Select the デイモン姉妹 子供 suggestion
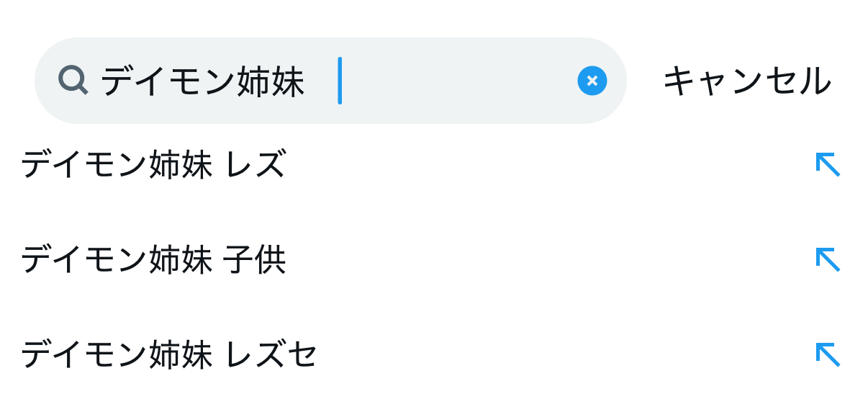Screen dimensions: 868x412 [153, 259]
